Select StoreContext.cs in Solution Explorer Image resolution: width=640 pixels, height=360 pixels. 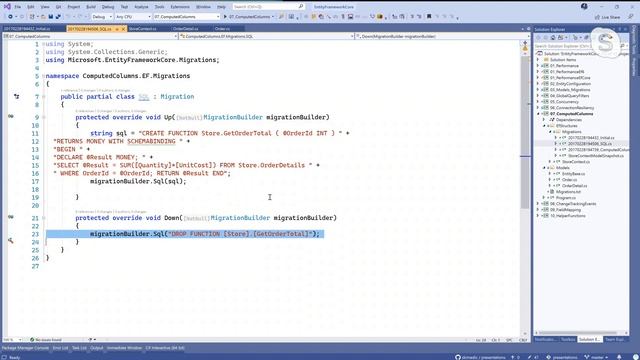576,162
